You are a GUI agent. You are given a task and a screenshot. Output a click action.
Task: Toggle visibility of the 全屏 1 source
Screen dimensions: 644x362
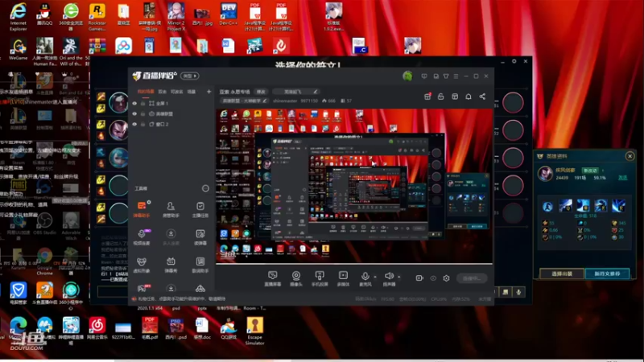pyautogui.click(x=134, y=104)
